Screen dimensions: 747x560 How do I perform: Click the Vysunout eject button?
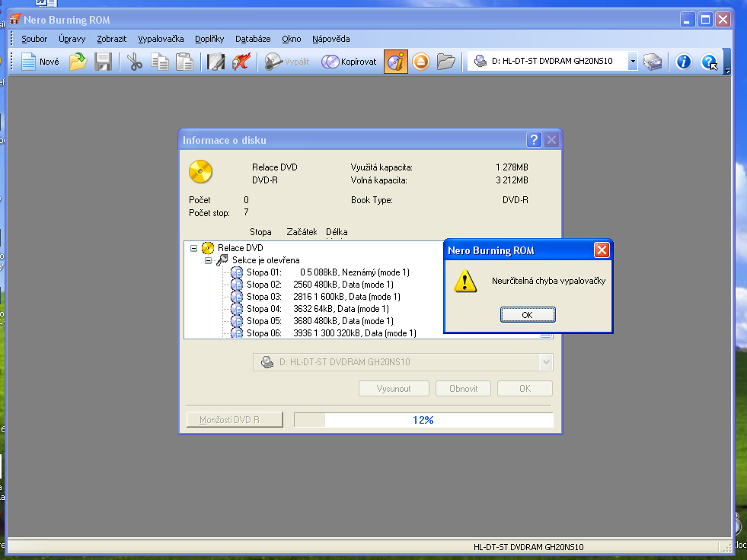pyautogui.click(x=394, y=389)
